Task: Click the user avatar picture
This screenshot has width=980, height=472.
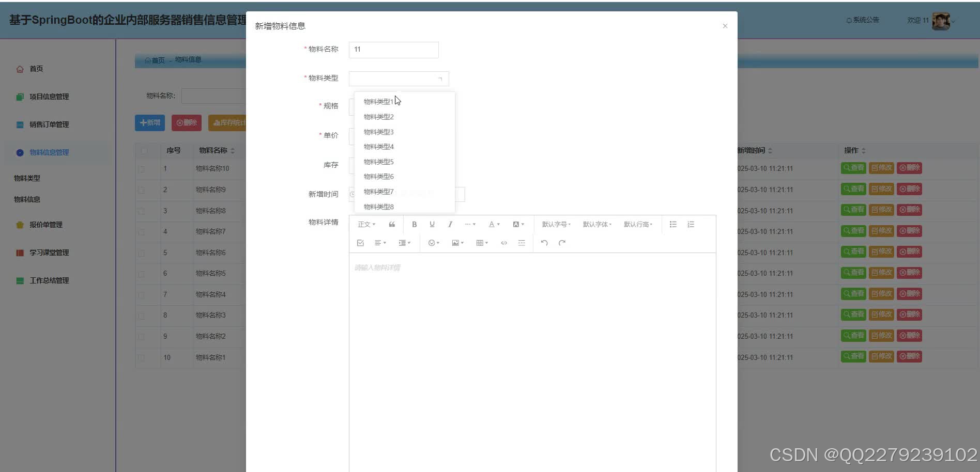Action: (941, 21)
